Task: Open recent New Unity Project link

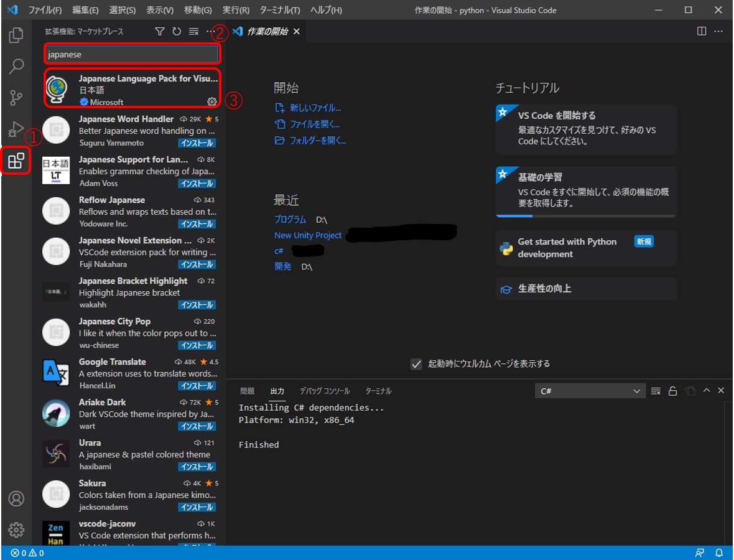Action: (x=307, y=235)
